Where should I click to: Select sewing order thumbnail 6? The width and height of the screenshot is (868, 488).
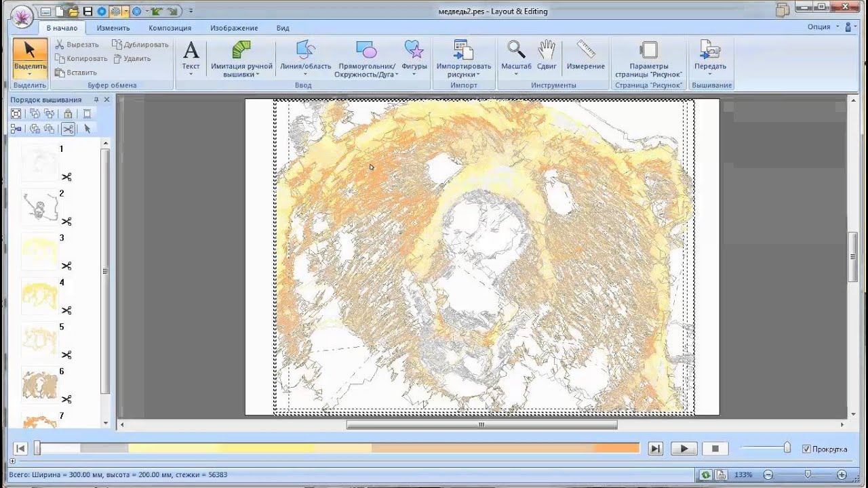tap(39, 386)
